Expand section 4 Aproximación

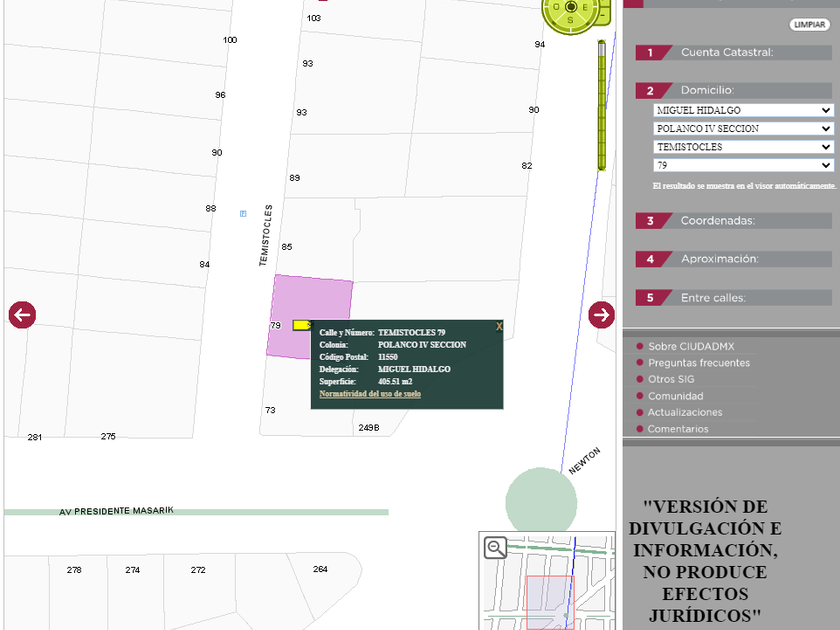(x=733, y=259)
